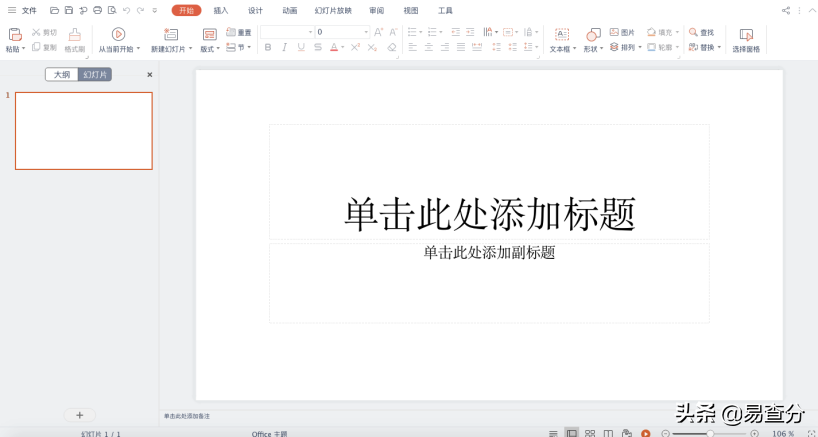Insert a picture with the 图片 icon
818x437 pixels.
[622, 33]
